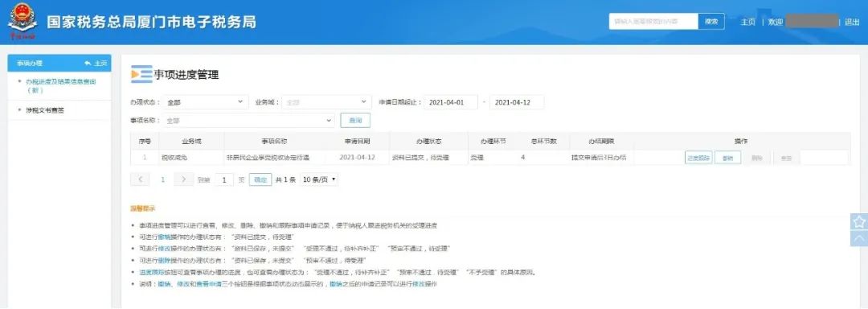Click the header search input field

(x=653, y=22)
